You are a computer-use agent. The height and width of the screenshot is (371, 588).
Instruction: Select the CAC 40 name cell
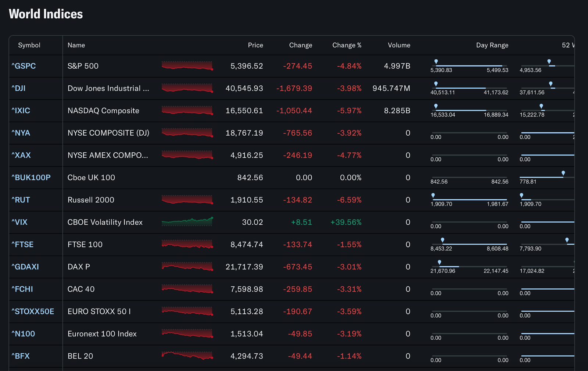(x=81, y=289)
